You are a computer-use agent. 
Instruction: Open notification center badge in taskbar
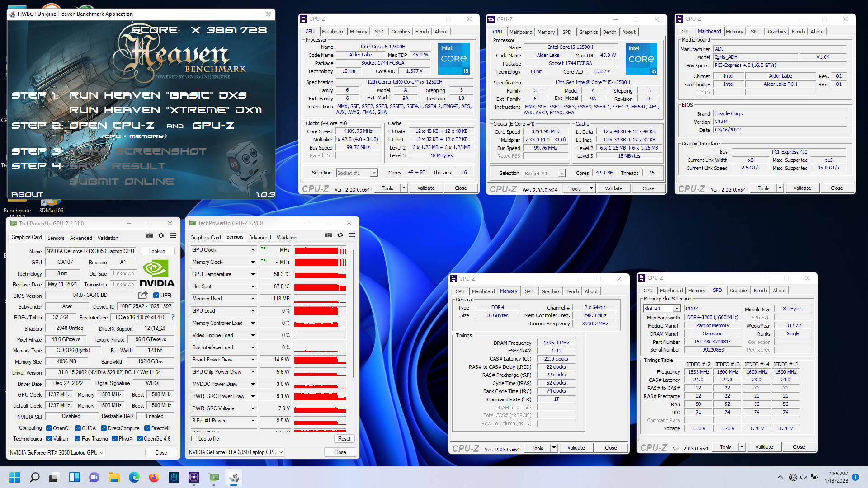pyautogui.click(x=855, y=477)
